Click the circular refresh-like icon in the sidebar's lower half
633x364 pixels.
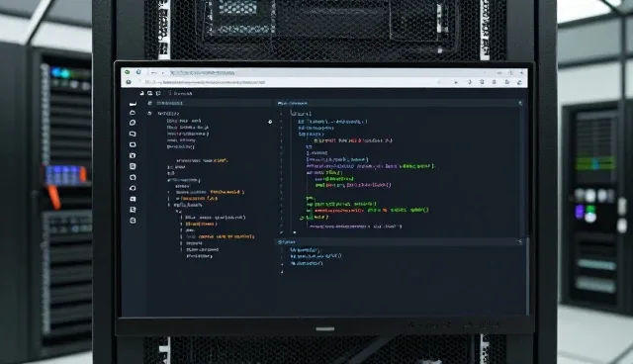pos(133,188)
